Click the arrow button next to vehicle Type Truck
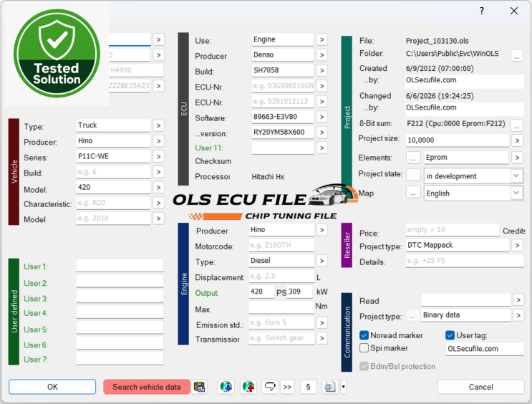Screen dimensions: 532x404 tap(158, 125)
